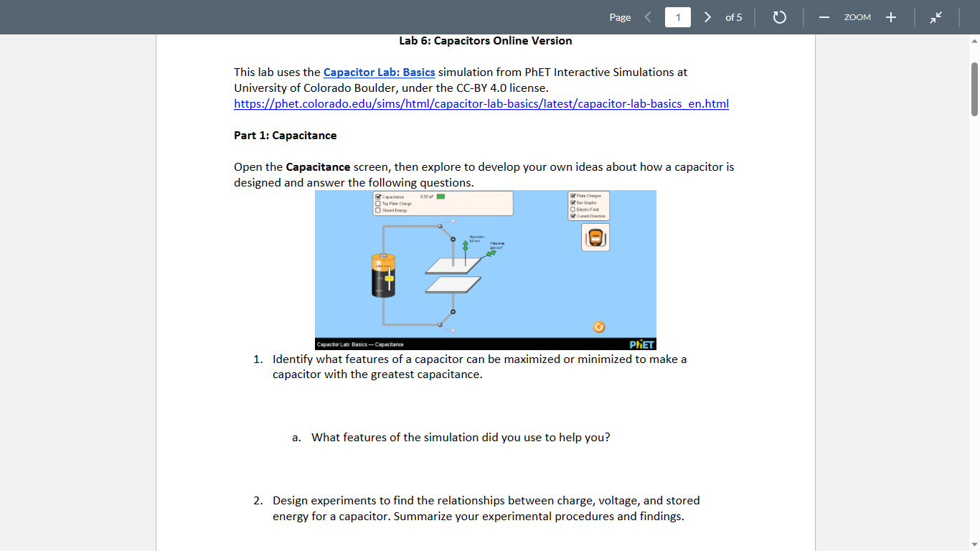Click the page number input field
Screen dimensions: 980x551
pyautogui.click(x=677, y=17)
